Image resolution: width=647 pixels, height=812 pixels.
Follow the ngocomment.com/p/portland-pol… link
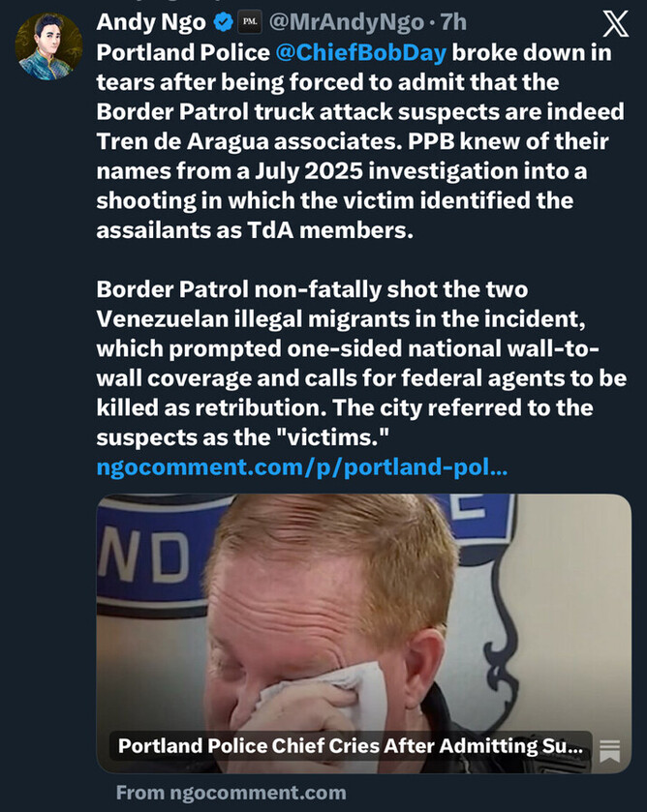(302, 467)
